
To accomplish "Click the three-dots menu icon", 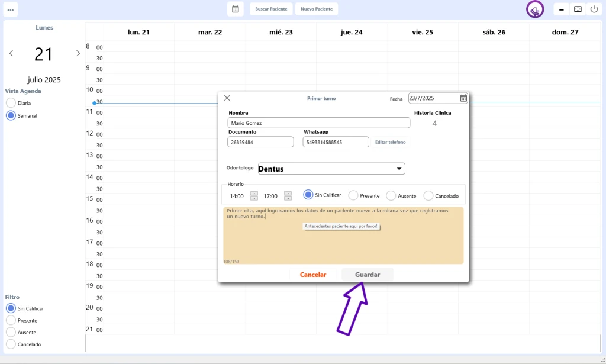I will 11,9.
